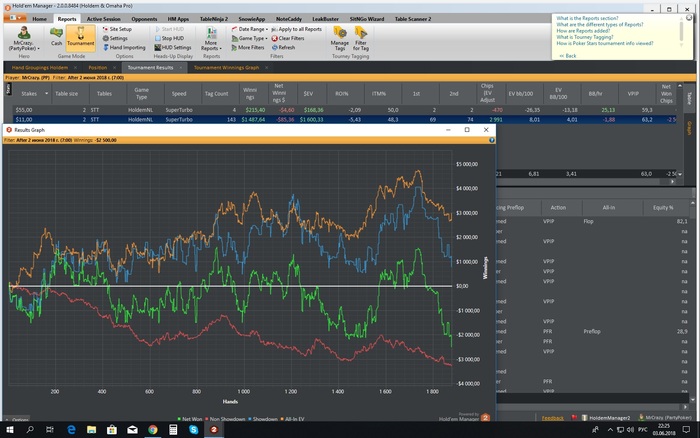Close the Position report tab
Screen dimensions: 700x438
(114, 68)
